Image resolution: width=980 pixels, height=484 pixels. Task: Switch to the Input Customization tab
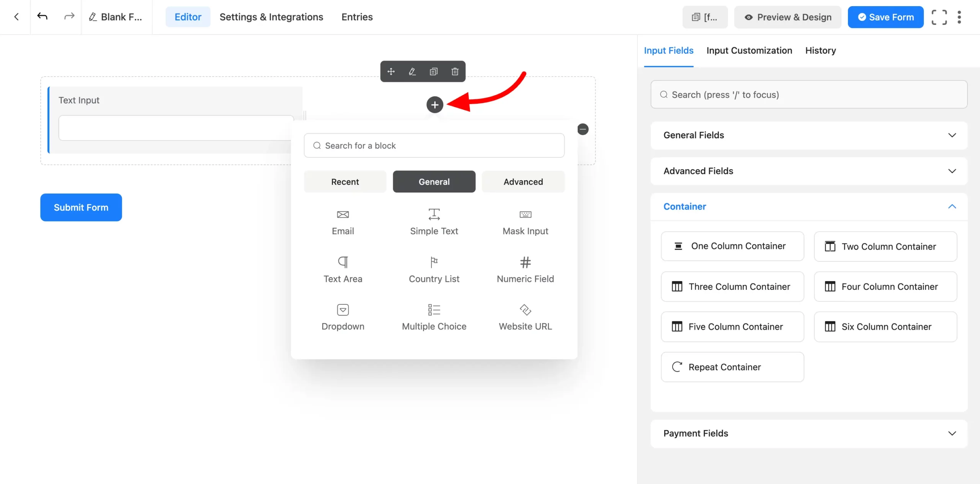[749, 51]
